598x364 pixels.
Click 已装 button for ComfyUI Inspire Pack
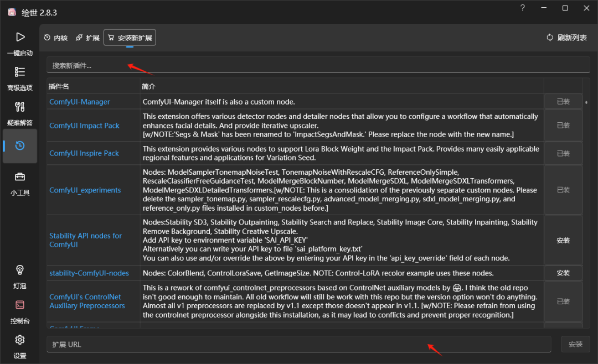563,153
